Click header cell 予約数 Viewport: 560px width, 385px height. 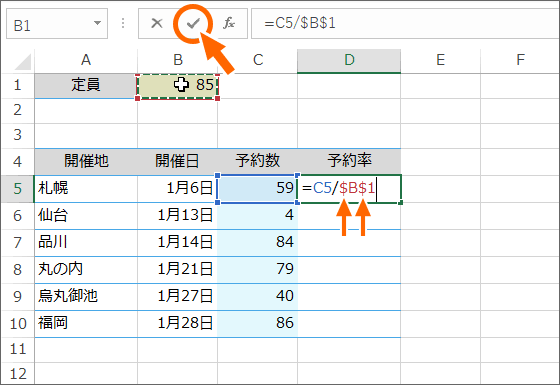(x=258, y=161)
